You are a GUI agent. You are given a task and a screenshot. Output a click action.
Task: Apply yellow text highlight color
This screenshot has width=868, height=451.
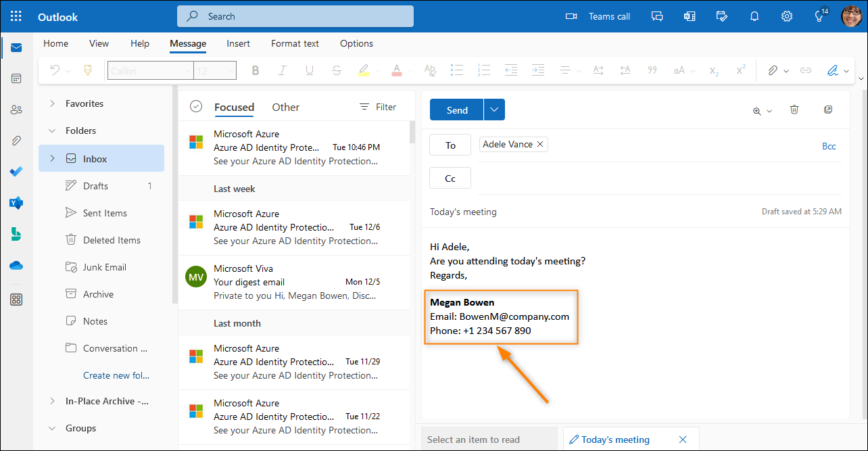tap(364, 70)
